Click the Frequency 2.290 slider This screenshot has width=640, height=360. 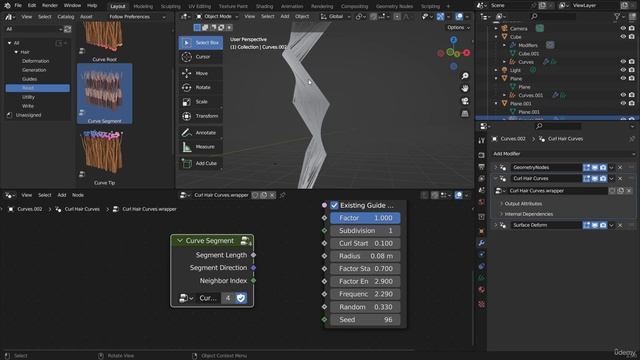coord(365,294)
